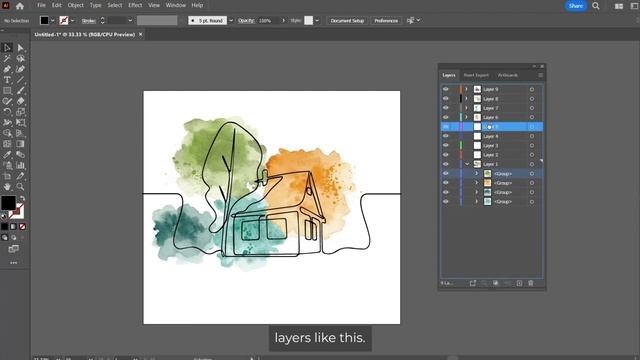Toggle visibility eye of Layer 1

tap(446, 164)
